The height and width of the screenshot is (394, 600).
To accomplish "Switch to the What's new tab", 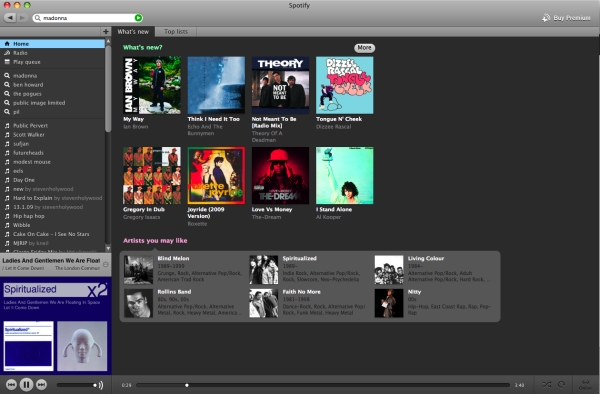I will pos(133,31).
